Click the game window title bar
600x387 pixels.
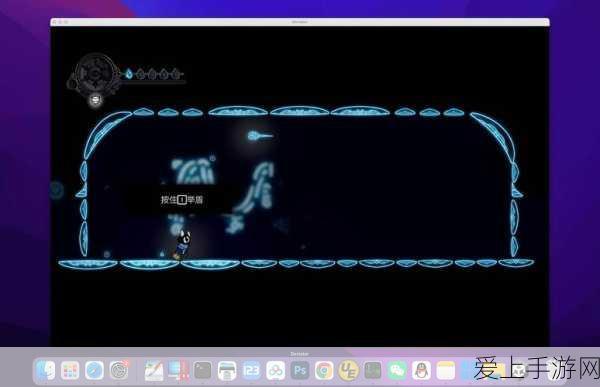[300, 22]
